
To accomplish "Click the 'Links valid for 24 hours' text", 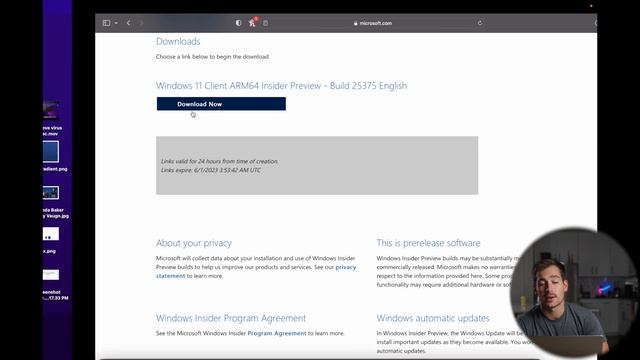I will click(220, 161).
